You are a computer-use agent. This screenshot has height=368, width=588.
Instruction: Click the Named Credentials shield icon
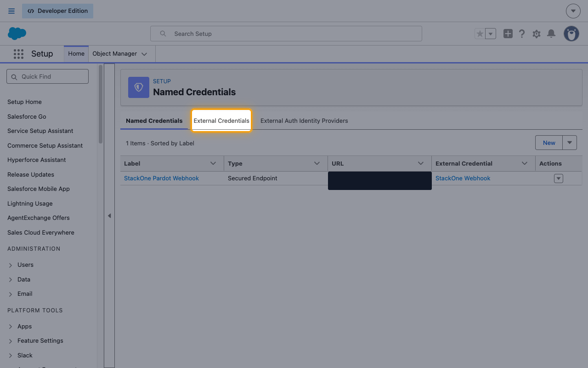click(x=139, y=87)
